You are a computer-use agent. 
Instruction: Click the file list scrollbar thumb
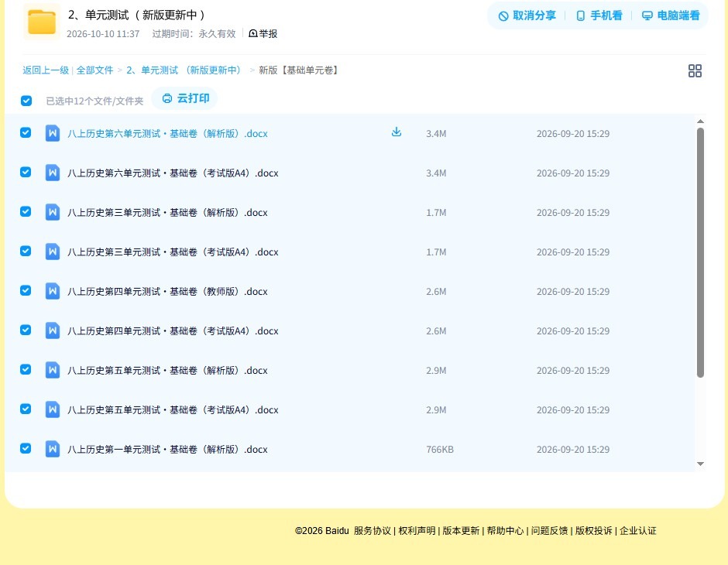(x=701, y=253)
